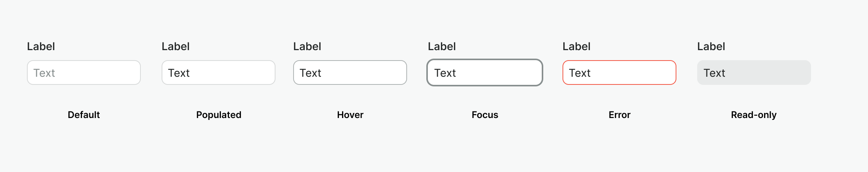This screenshot has width=868, height=172.
Task: Click the Populated caption text
Action: point(219,115)
